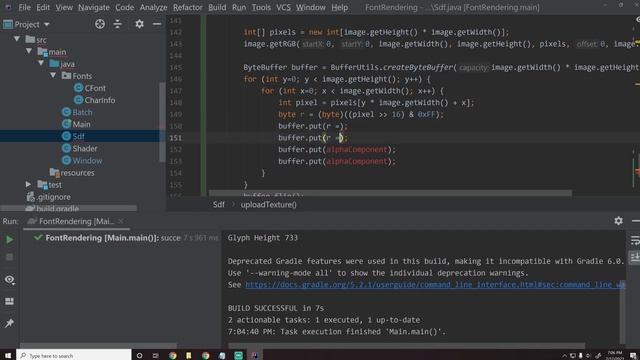Image resolution: width=640 pixels, height=360 pixels.
Task: Open the Help menu
Action: coord(340,7)
